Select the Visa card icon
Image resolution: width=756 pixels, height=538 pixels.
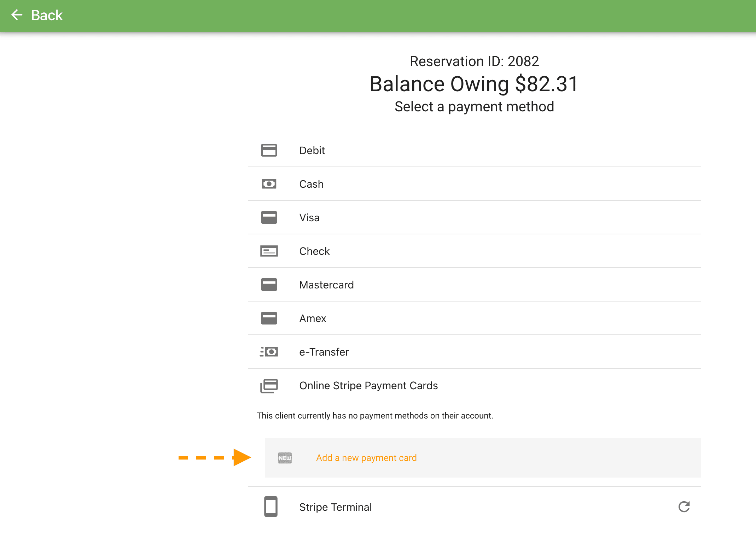click(269, 217)
